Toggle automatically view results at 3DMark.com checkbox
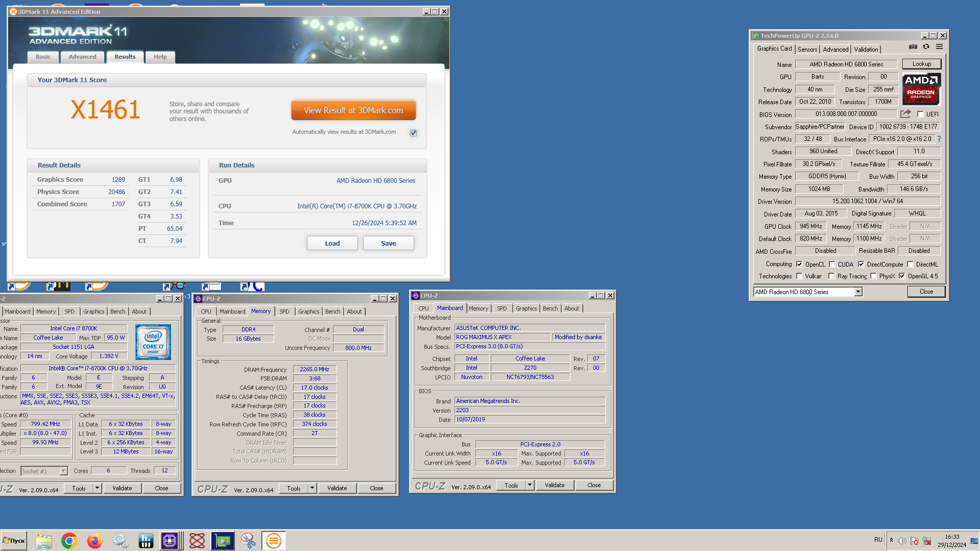The width and height of the screenshot is (980, 551). pos(413,133)
